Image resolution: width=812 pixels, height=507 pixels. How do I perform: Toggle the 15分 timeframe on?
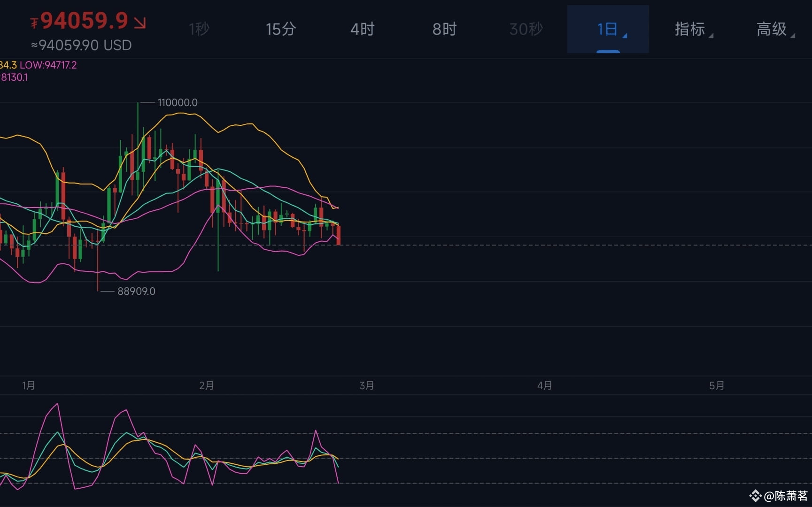tap(280, 29)
